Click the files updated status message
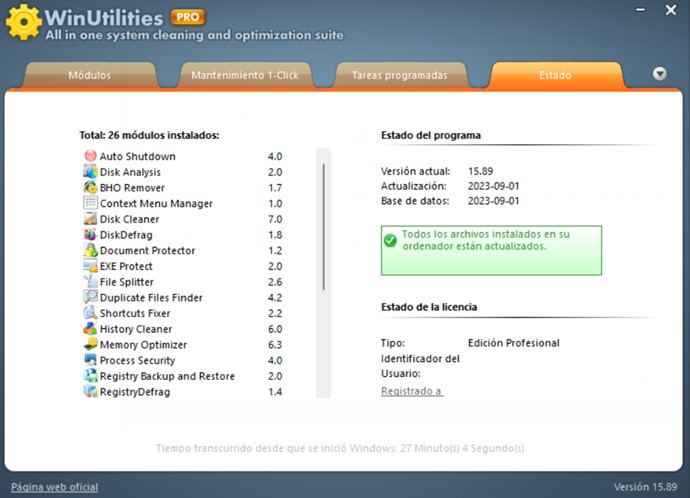This screenshot has height=498, width=690. (486, 240)
